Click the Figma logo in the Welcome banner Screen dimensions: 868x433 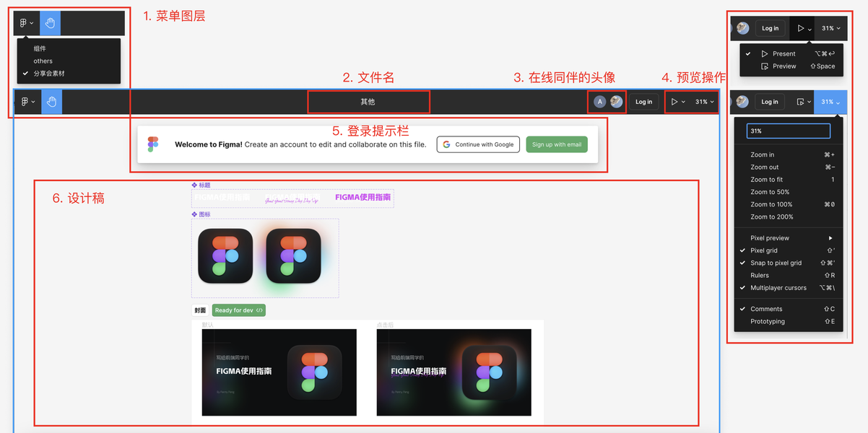[x=152, y=144]
